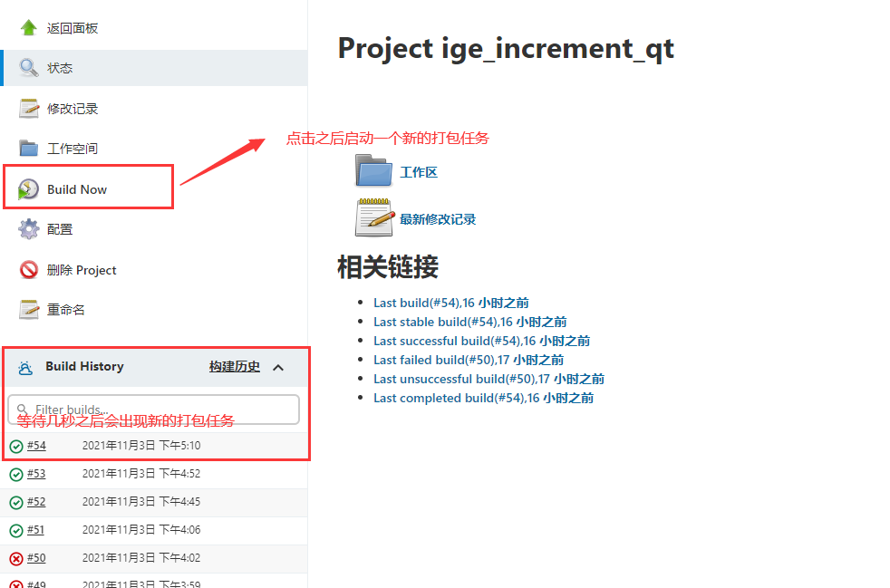Select the 状态 magnifier icon
The width and height of the screenshot is (890, 588).
pyautogui.click(x=26, y=67)
